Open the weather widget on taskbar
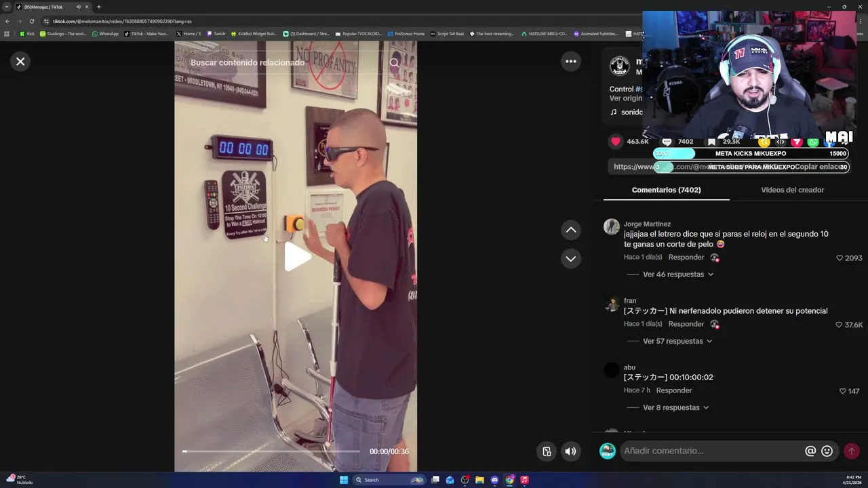This screenshot has height=488, width=868. [19, 479]
